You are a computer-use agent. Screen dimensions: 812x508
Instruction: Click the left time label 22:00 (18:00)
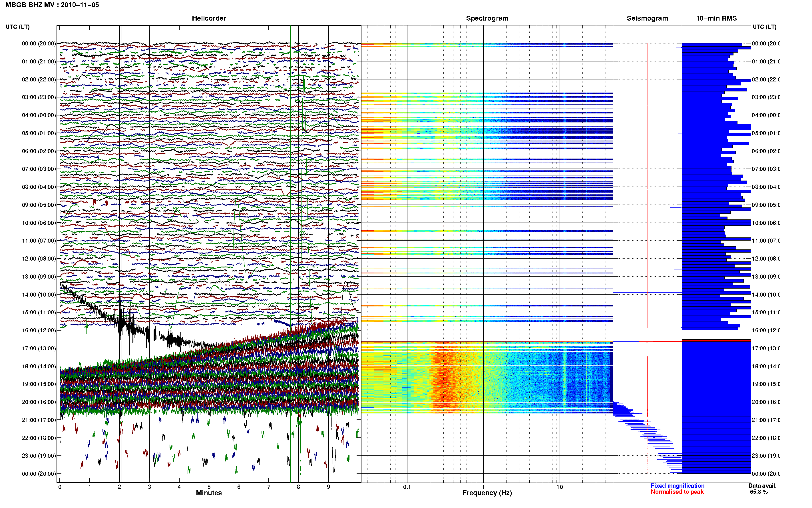39,438
